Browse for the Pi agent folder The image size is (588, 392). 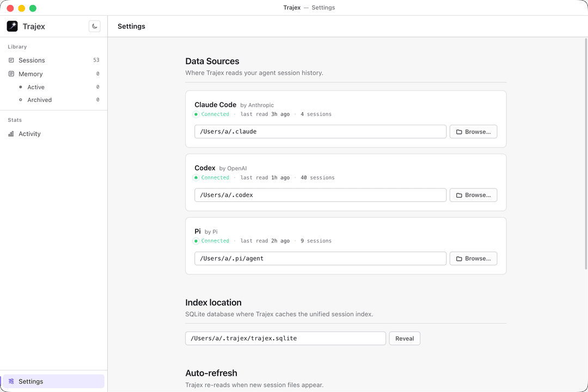(473, 259)
